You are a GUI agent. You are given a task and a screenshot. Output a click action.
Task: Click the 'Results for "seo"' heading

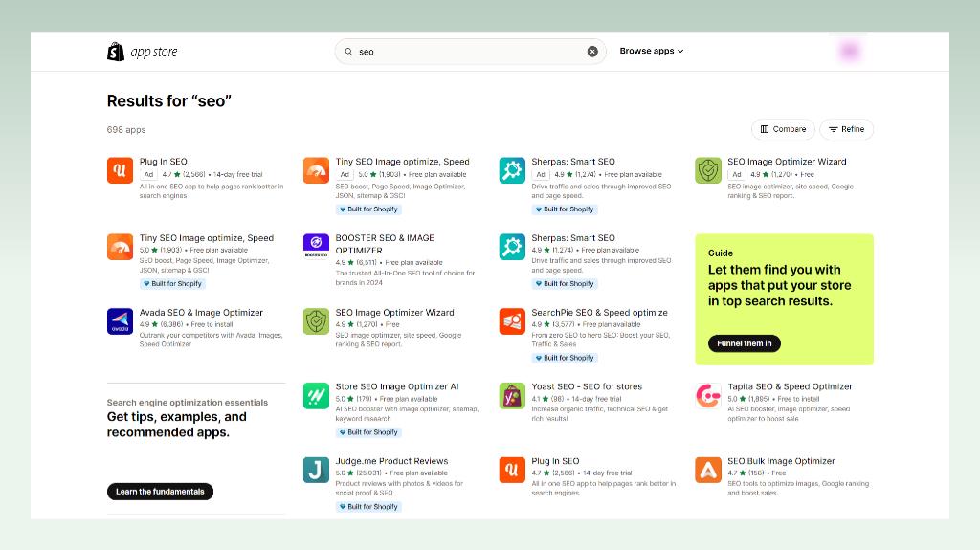(x=168, y=101)
